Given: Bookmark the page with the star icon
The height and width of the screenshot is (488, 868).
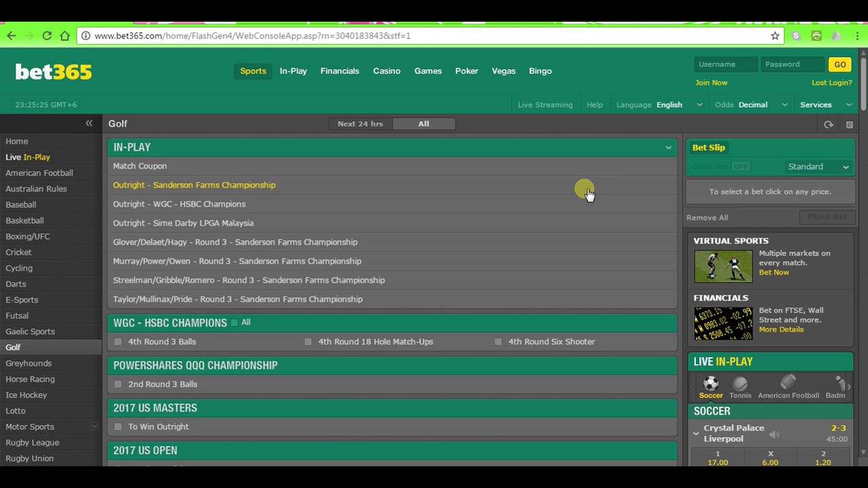Looking at the screenshot, I should tap(775, 36).
